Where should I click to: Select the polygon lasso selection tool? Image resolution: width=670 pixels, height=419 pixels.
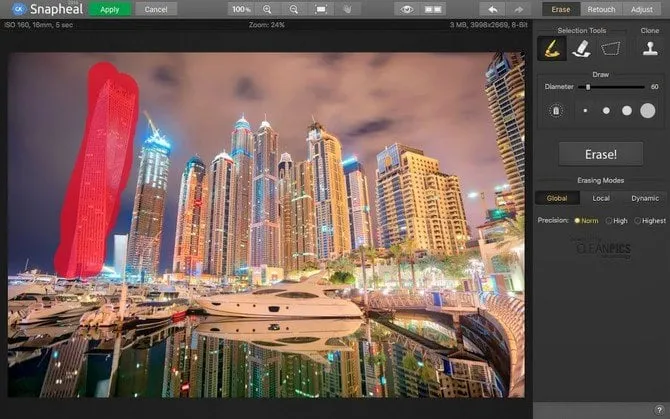click(x=610, y=47)
